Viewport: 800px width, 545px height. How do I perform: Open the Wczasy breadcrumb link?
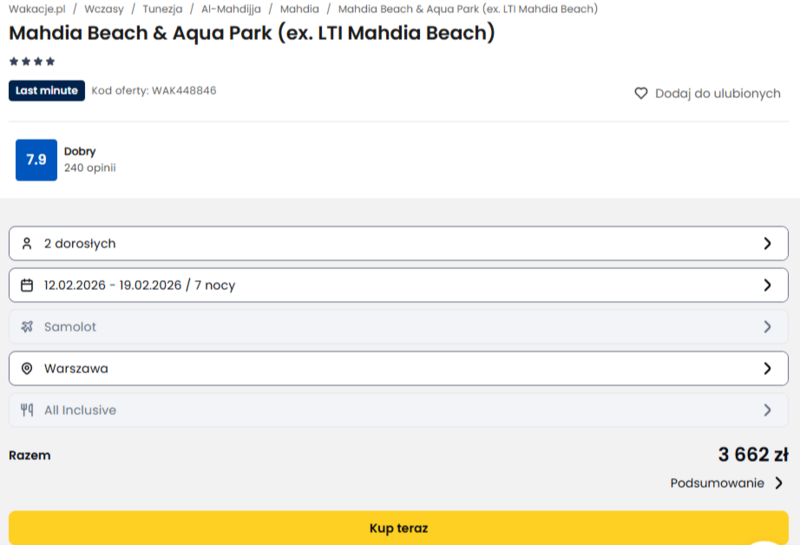pos(104,9)
